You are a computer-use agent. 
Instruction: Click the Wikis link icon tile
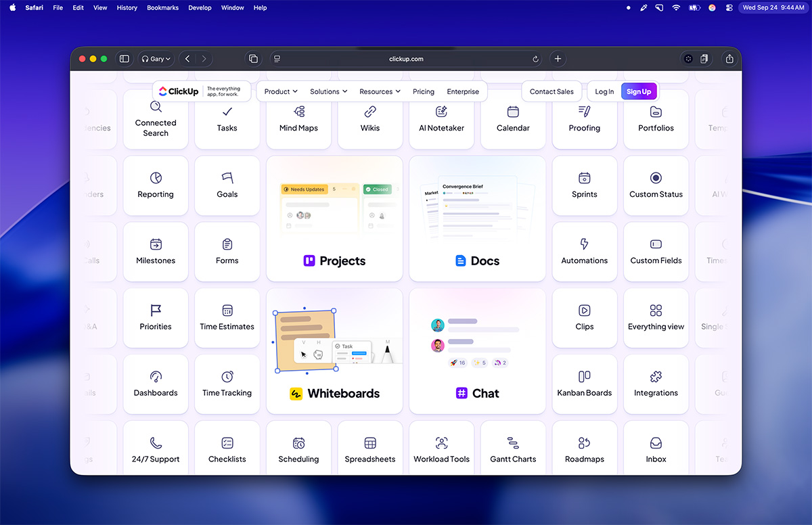point(370,120)
